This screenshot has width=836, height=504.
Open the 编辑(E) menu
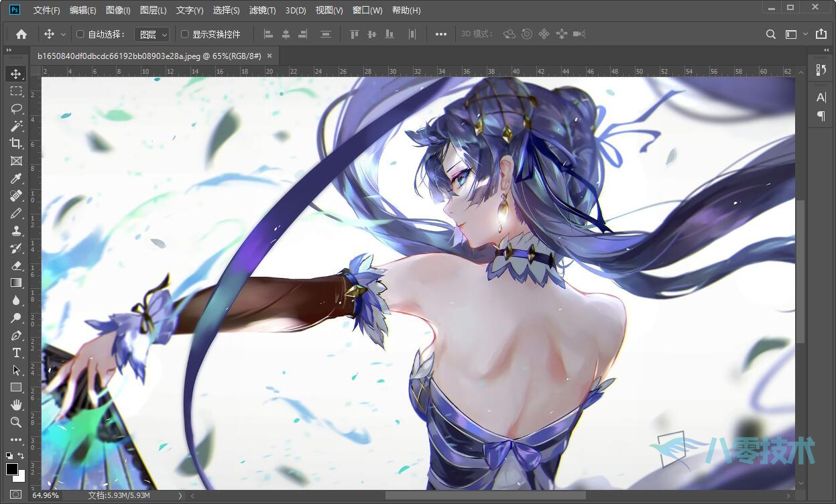[x=82, y=10]
